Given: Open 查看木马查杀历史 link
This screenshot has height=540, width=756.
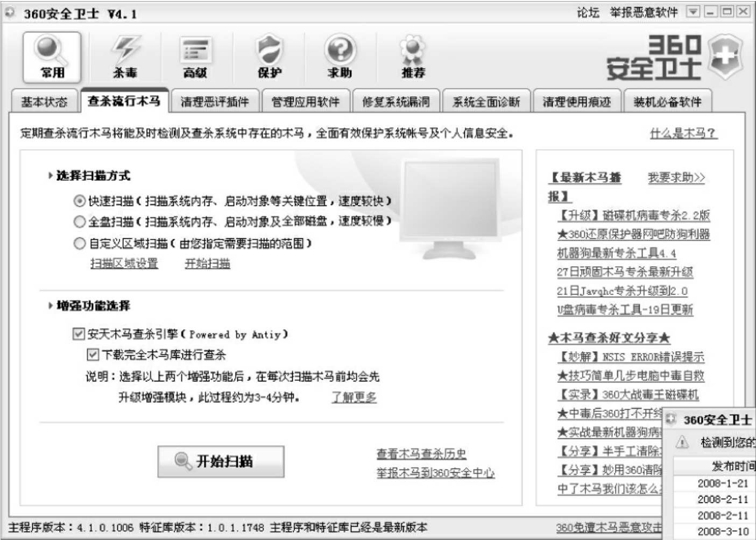Looking at the screenshot, I should [421, 454].
